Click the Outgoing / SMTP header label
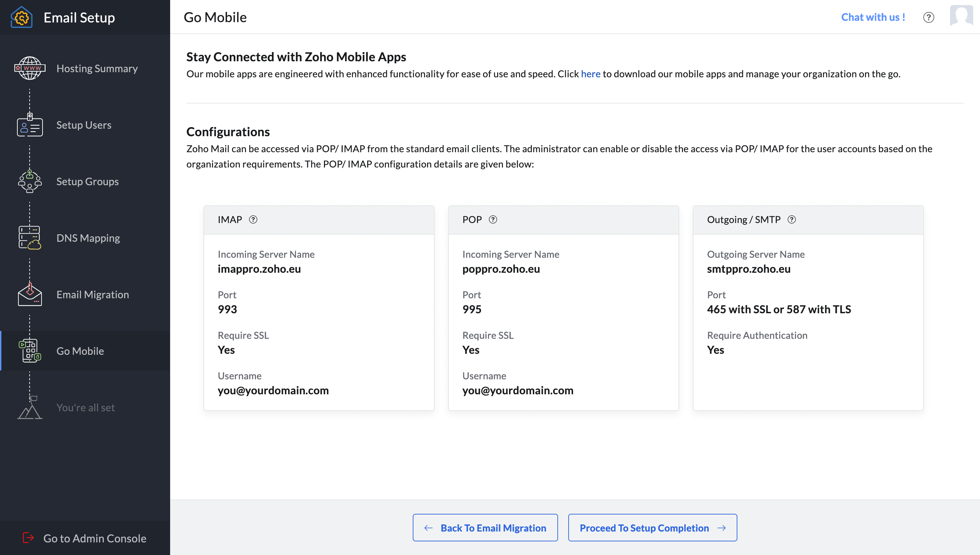This screenshot has height=555, width=980. click(744, 220)
